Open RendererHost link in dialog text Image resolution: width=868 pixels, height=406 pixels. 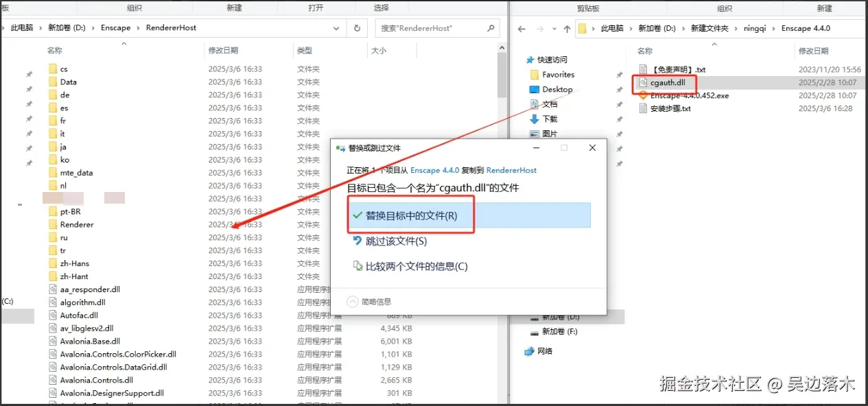[x=511, y=170]
